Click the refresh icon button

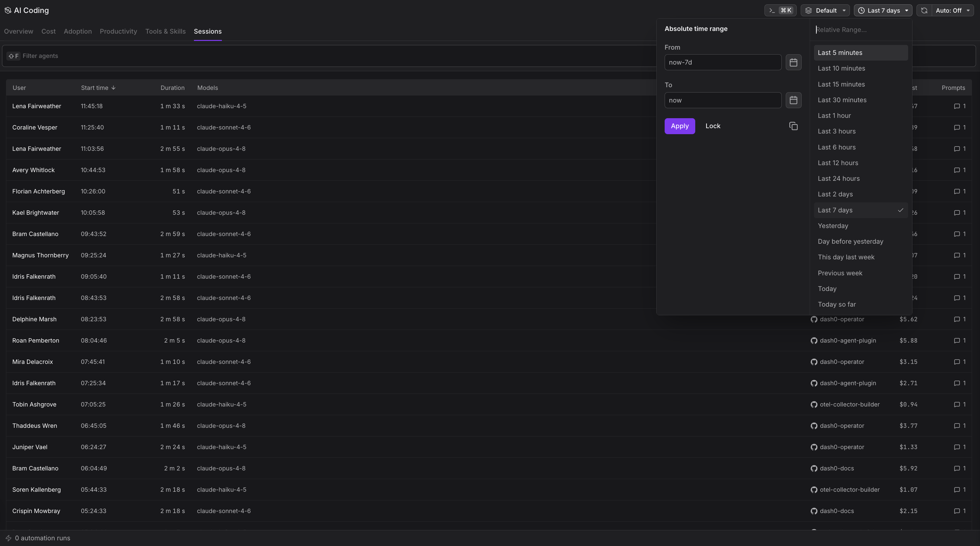[924, 10]
